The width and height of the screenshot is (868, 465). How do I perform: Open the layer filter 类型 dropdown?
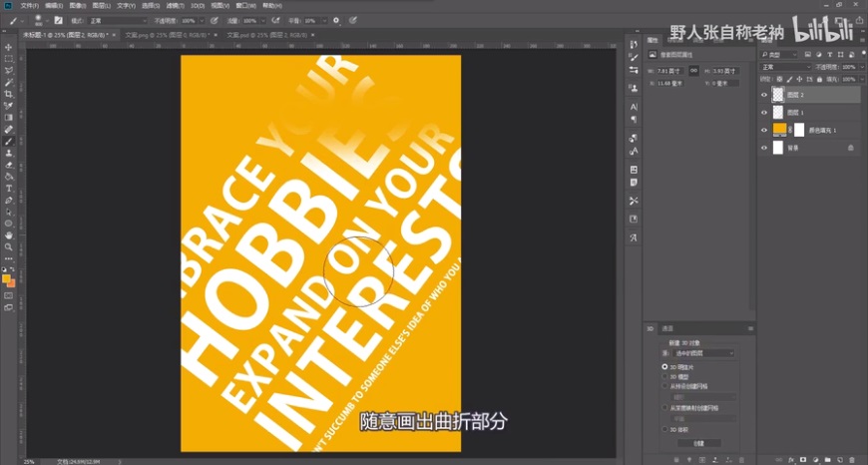pyautogui.click(x=779, y=54)
